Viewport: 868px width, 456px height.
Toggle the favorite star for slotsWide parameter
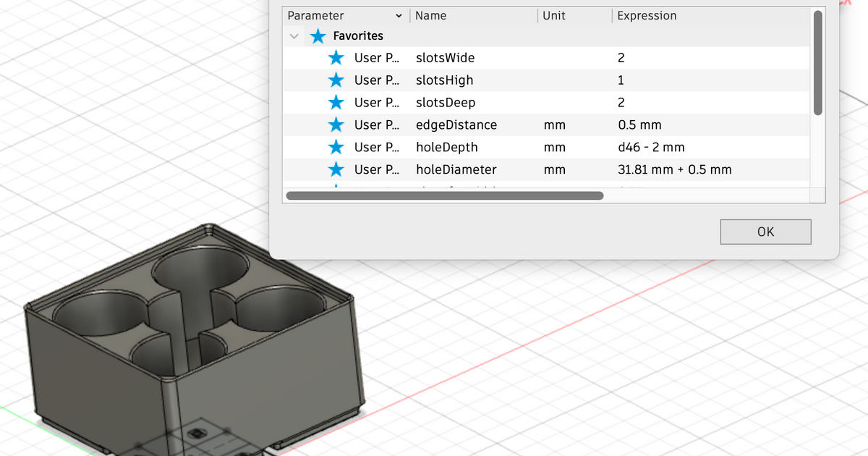[x=336, y=57]
